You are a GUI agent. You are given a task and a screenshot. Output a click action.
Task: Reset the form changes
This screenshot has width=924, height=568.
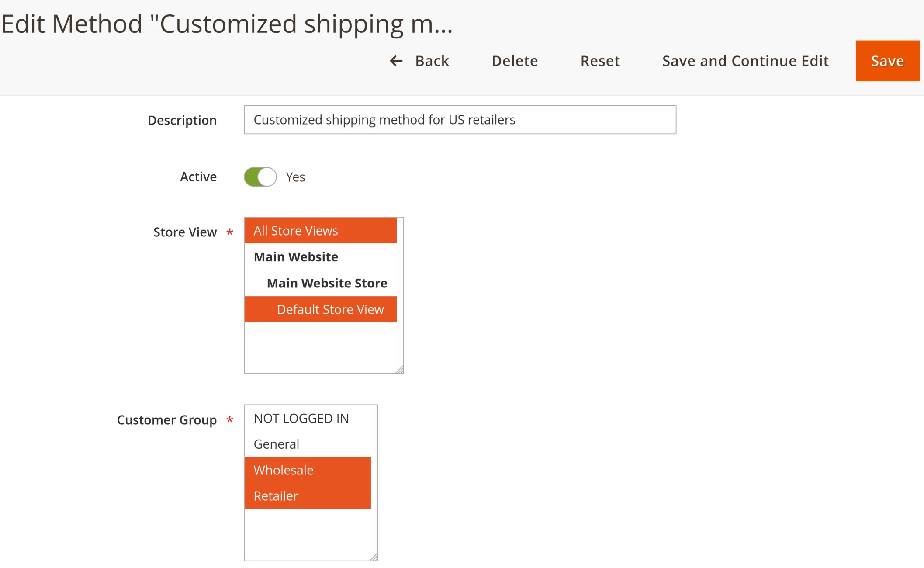coord(600,61)
